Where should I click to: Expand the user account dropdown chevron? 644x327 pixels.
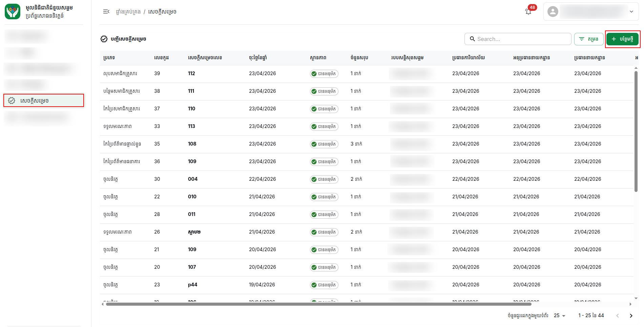pos(631,12)
